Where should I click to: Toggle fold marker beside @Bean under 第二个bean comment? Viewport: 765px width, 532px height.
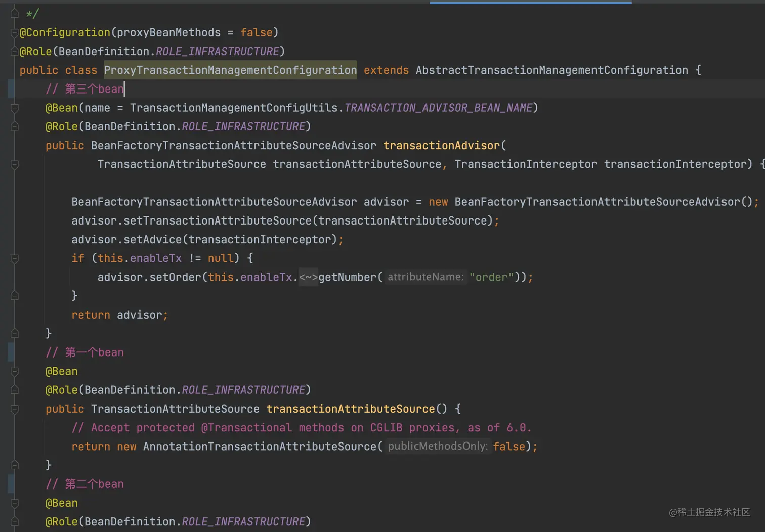tap(14, 503)
